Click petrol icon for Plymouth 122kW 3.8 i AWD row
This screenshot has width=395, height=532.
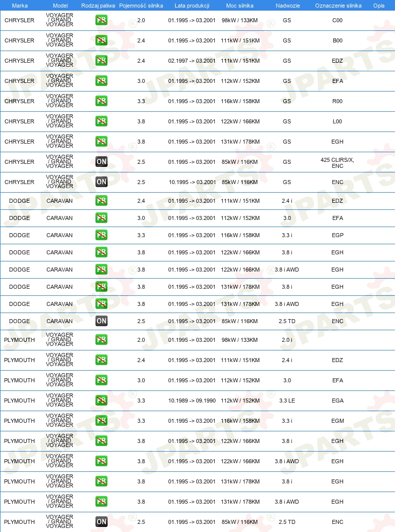102,461
